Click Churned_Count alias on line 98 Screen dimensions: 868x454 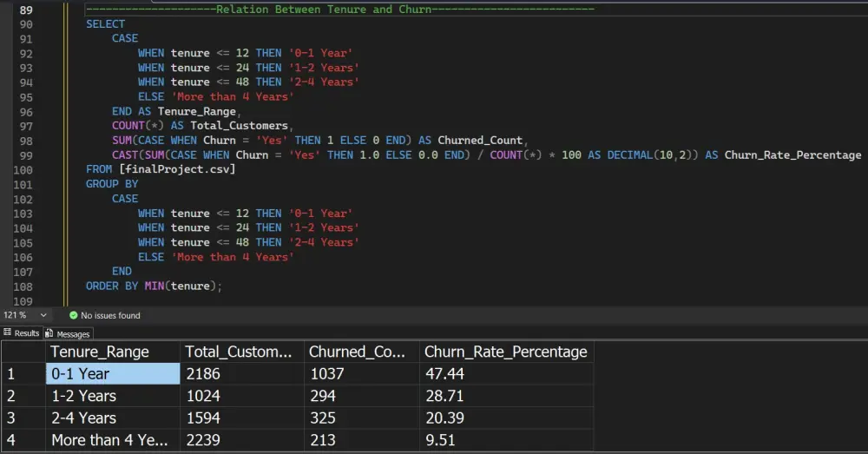pos(480,141)
